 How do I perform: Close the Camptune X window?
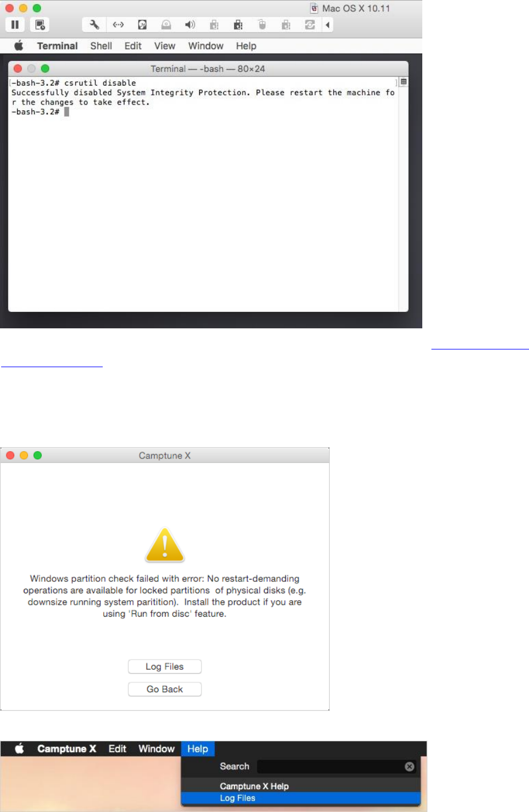[x=10, y=455]
